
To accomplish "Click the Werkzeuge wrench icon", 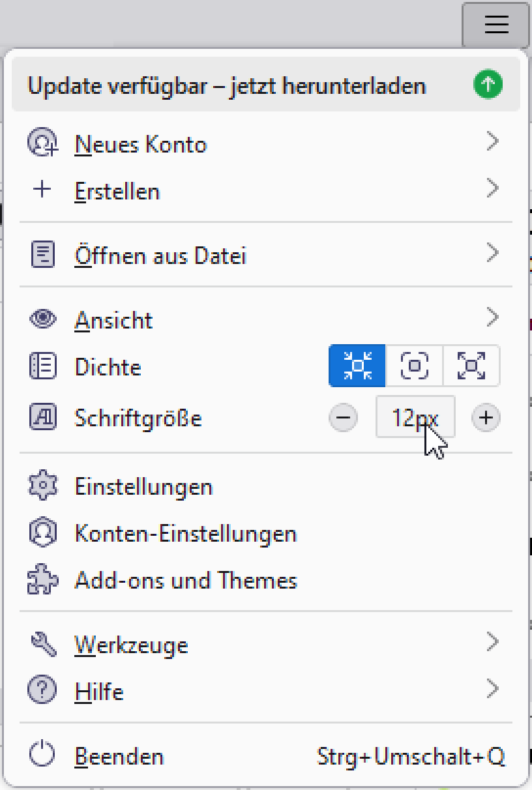I will coord(42,645).
